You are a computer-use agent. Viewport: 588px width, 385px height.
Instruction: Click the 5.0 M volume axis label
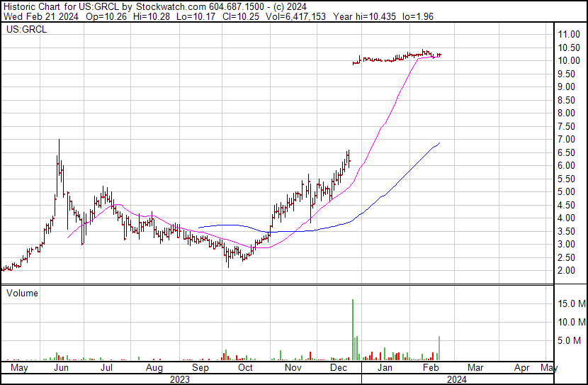568,341
